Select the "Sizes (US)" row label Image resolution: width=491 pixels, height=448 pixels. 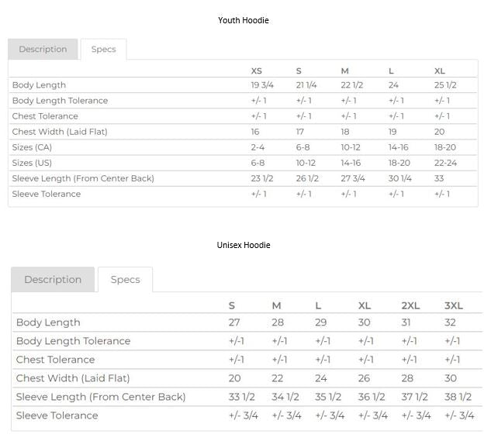click(x=32, y=163)
